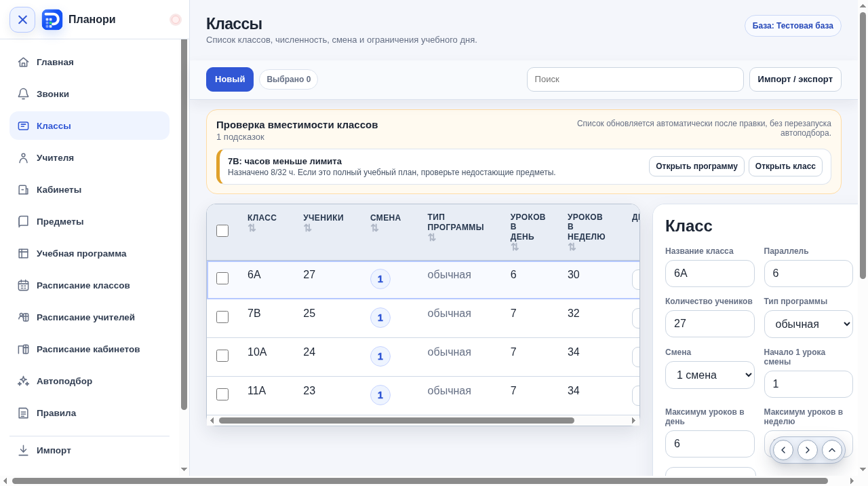Click the shift badge 1 in 6А row
Screen dimensions: 868x486
(380, 279)
